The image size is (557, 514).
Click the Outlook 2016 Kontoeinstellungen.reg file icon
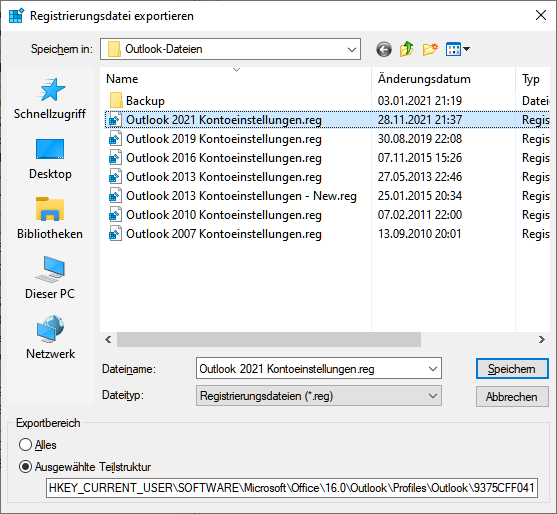(x=115, y=158)
